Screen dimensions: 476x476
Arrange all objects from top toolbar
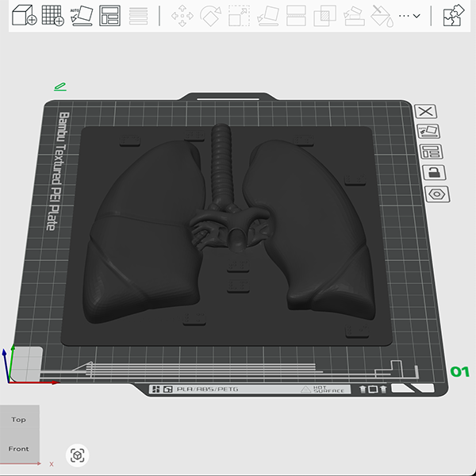109,15
